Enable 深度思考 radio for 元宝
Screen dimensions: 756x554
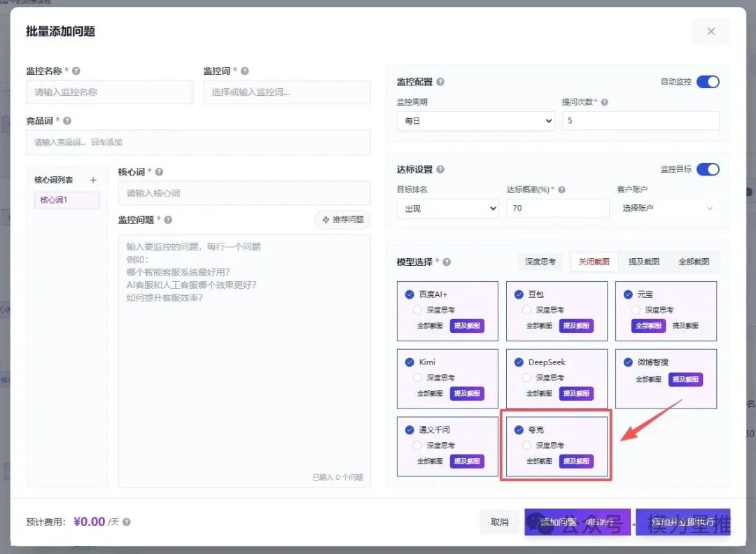tap(636, 310)
